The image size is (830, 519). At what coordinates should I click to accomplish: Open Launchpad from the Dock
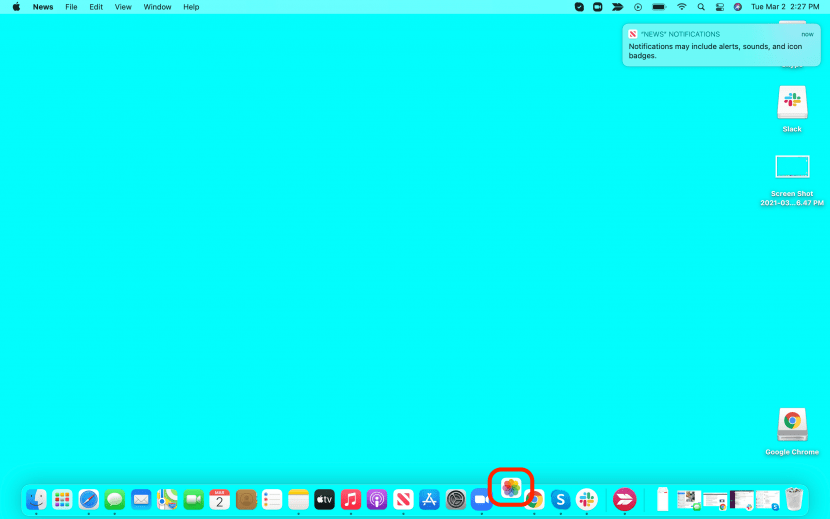pos(62,499)
